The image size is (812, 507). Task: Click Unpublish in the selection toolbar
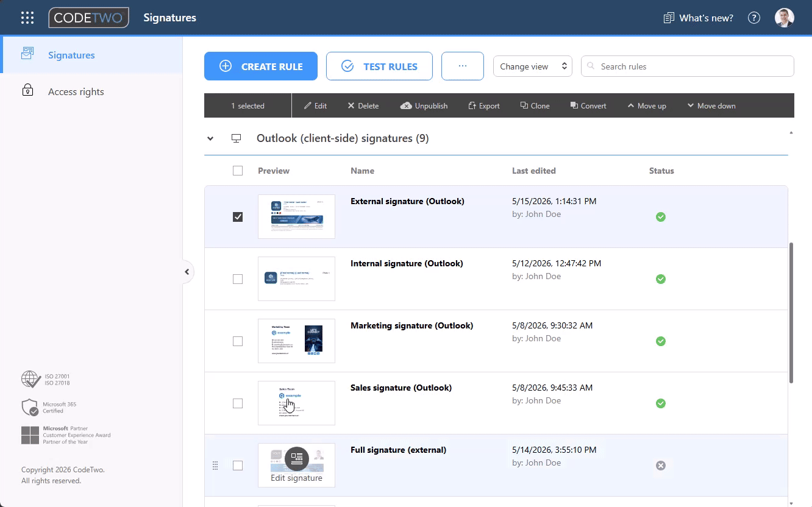[424, 105]
